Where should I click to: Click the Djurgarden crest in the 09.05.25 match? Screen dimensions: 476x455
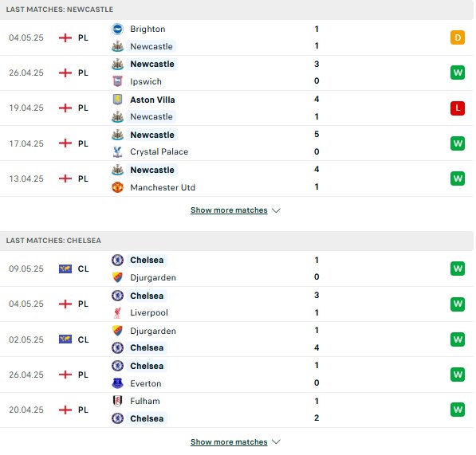[x=117, y=277]
